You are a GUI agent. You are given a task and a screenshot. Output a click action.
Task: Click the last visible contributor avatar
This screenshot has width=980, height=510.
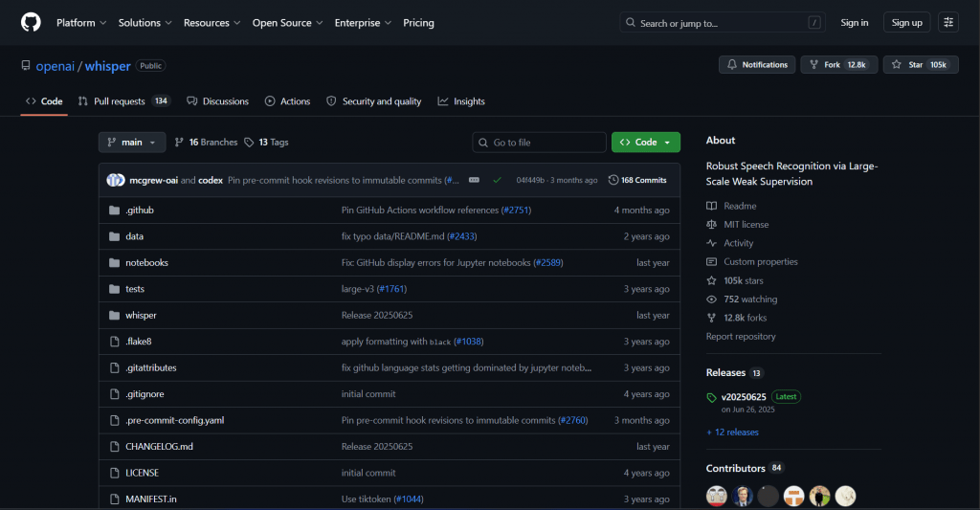(846, 497)
